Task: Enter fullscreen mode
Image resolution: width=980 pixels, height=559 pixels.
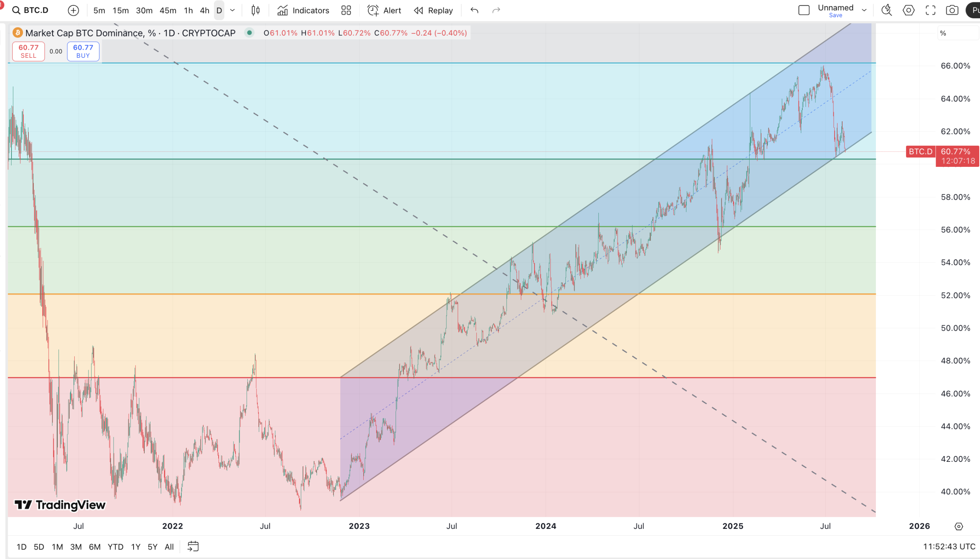Action: point(930,10)
